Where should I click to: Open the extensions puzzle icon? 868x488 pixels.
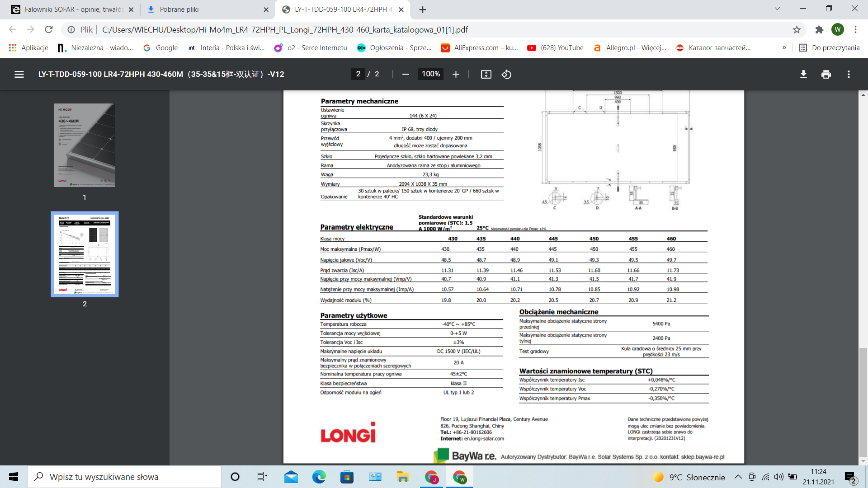click(x=819, y=29)
